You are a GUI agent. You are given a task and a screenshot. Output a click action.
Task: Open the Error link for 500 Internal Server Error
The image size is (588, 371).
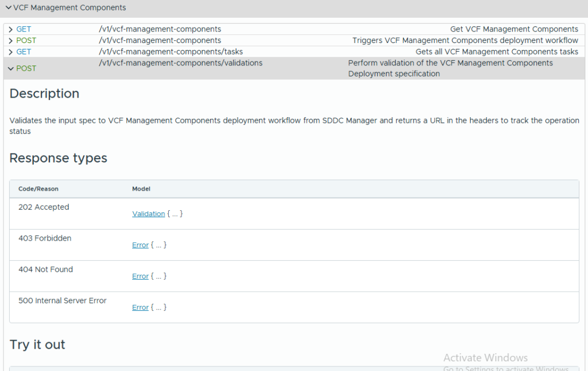tap(140, 307)
